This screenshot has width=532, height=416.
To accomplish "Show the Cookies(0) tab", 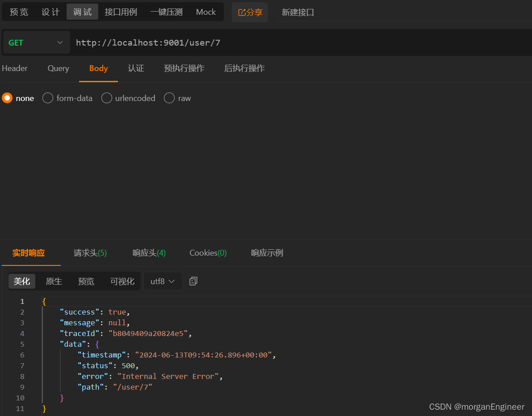I will click(x=208, y=253).
